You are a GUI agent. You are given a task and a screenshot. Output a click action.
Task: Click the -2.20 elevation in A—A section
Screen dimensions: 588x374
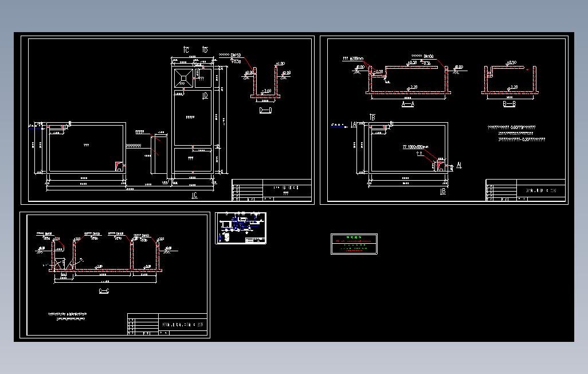tap(411, 87)
